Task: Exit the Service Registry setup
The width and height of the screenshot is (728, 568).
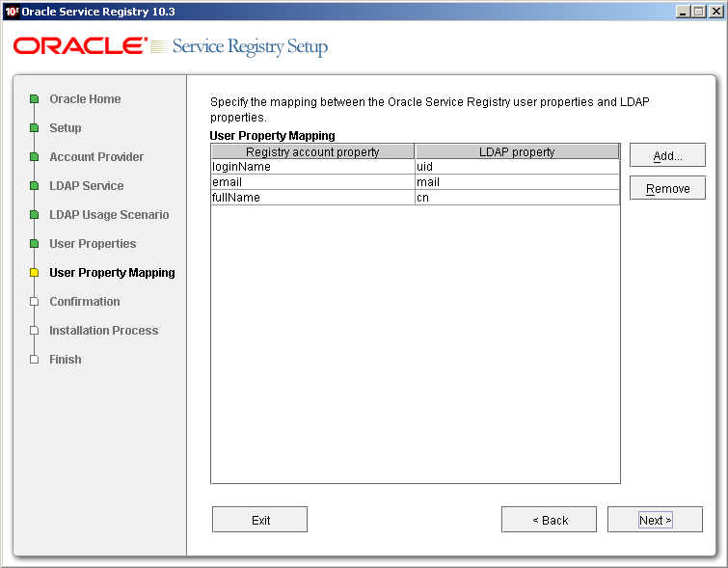Action: pos(259,519)
